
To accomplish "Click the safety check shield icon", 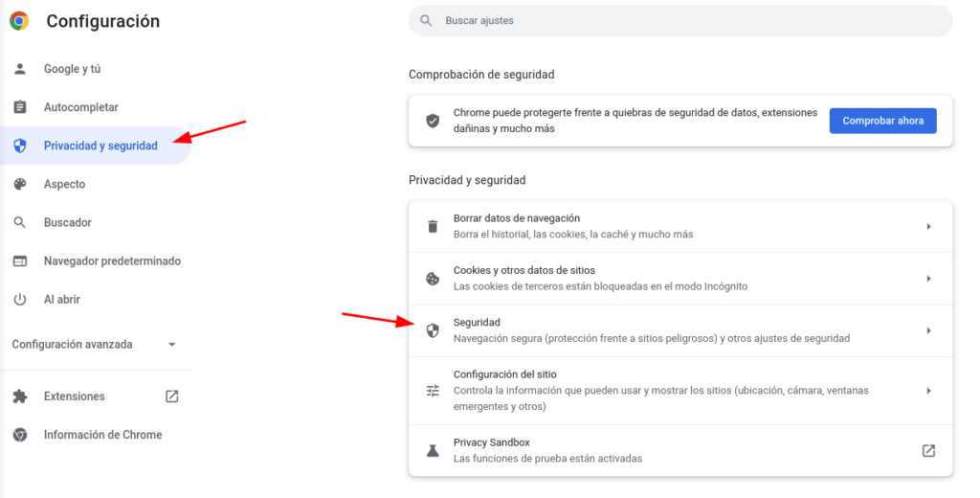I will (x=433, y=121).
